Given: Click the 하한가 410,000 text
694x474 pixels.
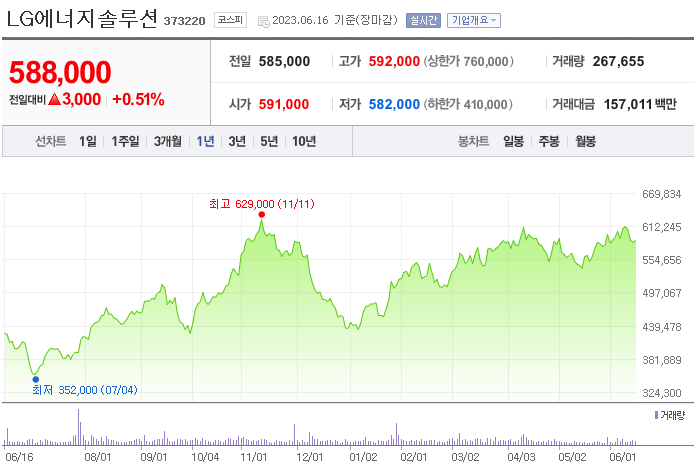Looking at the screenshot, I should coord(468,104).
